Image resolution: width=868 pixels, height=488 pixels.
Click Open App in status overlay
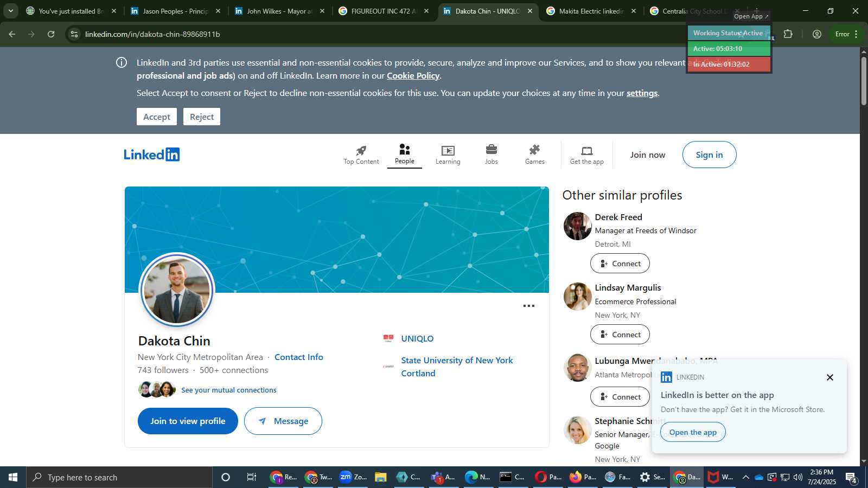[751, 16]
